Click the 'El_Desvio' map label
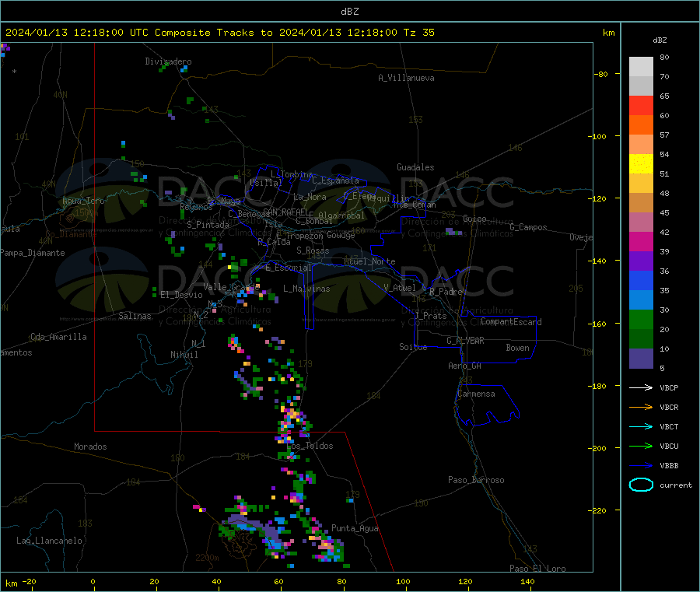Image resolution: width=700 pixels, height=592 pixels. click(182, 295)
